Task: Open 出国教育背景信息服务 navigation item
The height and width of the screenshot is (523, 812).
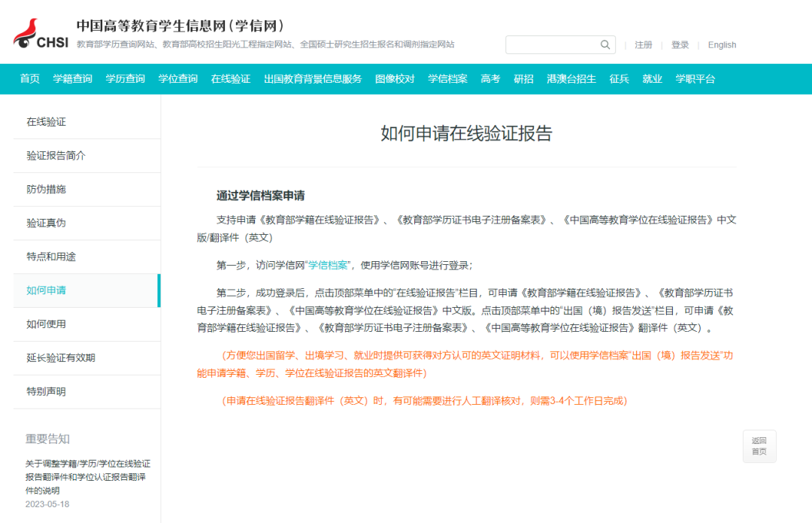Action: (x=313, y=79)
